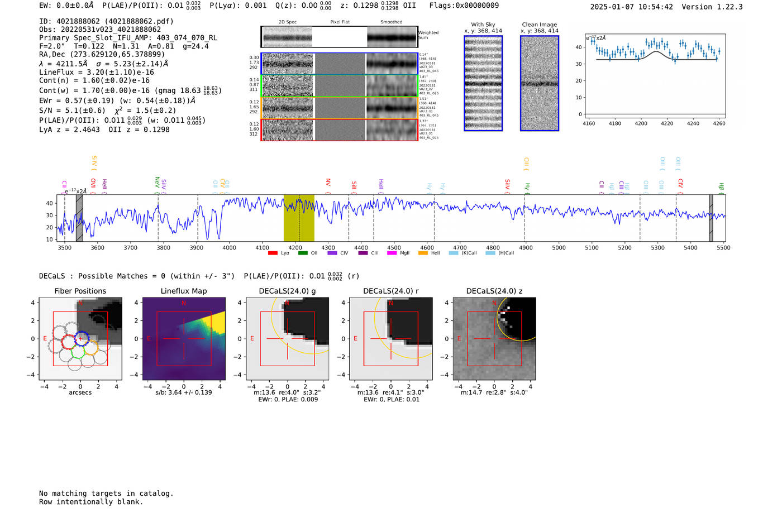This screenshot has height=532, width=782.
Task: Open the Lineflux Map image
Action: (x=184, y=339)
